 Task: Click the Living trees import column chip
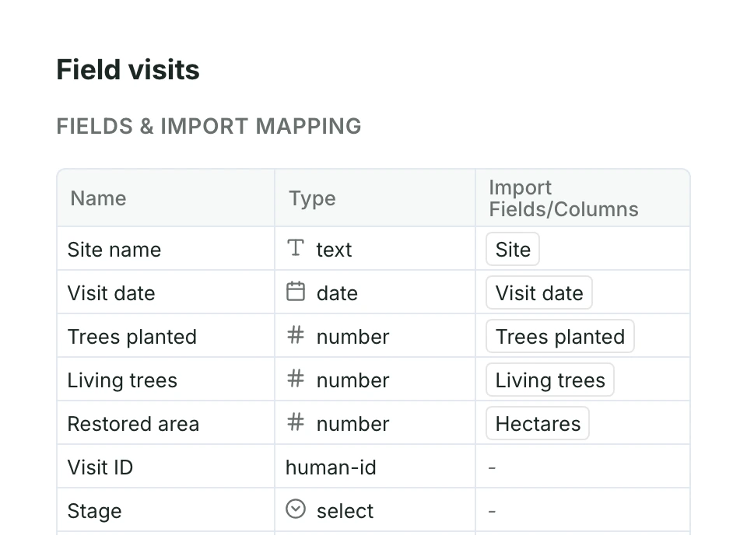(x=550, y=380)
